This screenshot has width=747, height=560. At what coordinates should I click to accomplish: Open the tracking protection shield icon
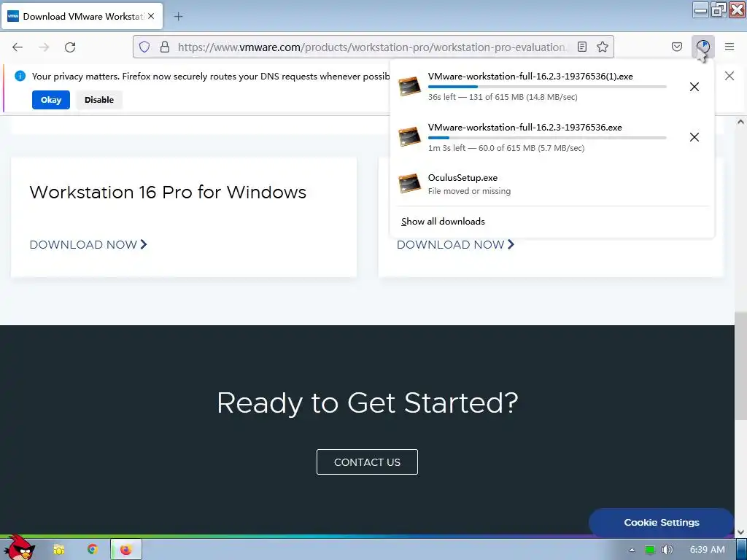tap(144, 47)
